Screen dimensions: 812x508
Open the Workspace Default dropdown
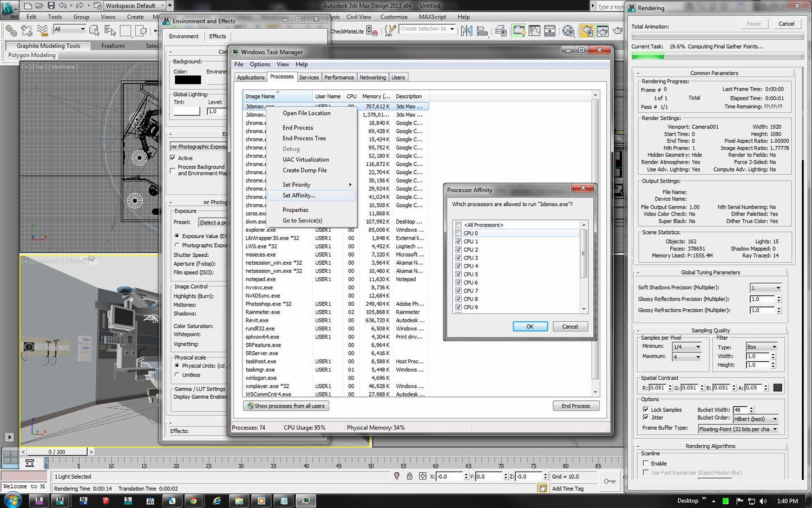click(134, 6)
